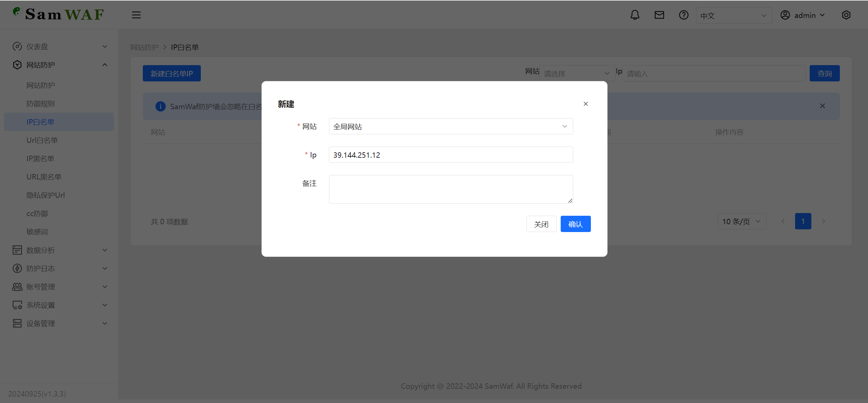Click the dashboard gauge icon in sidebar
The height and width of the screenshot is (403, 868).
[17, 46]
